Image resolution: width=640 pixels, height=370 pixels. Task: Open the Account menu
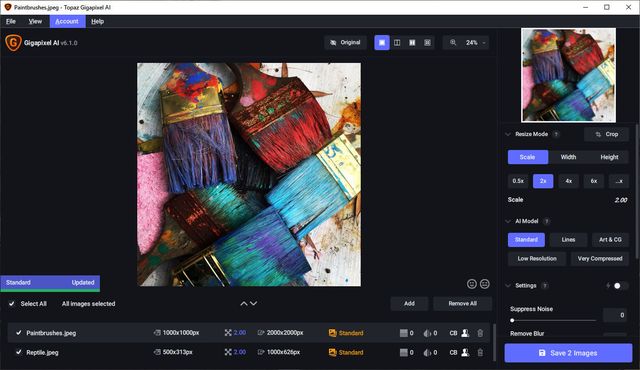coord(67,22)
